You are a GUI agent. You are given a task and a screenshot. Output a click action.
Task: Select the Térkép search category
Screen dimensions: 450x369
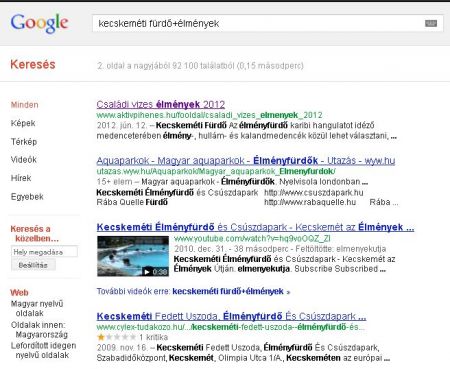(x=24, y=142)
